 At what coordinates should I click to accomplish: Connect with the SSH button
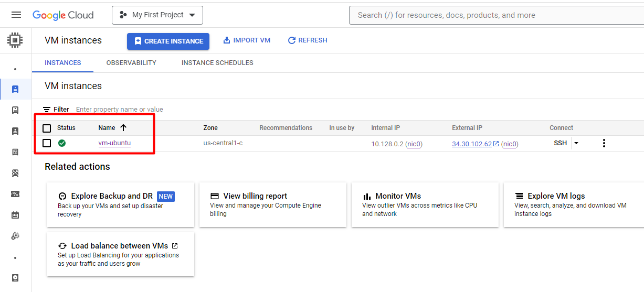pyautogui.click(x=560, y=143)
